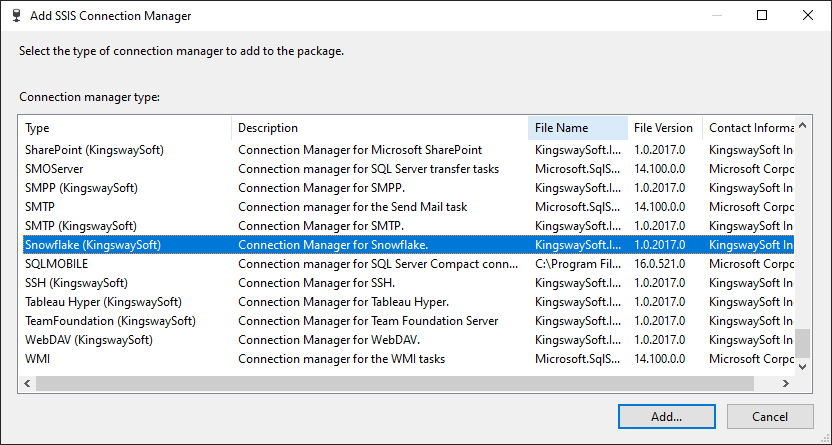The height and width of the screenshot is (445, 832).
Task: Select the TeamFoundation (KingswaySoft) row
Action: click(409, 321)
